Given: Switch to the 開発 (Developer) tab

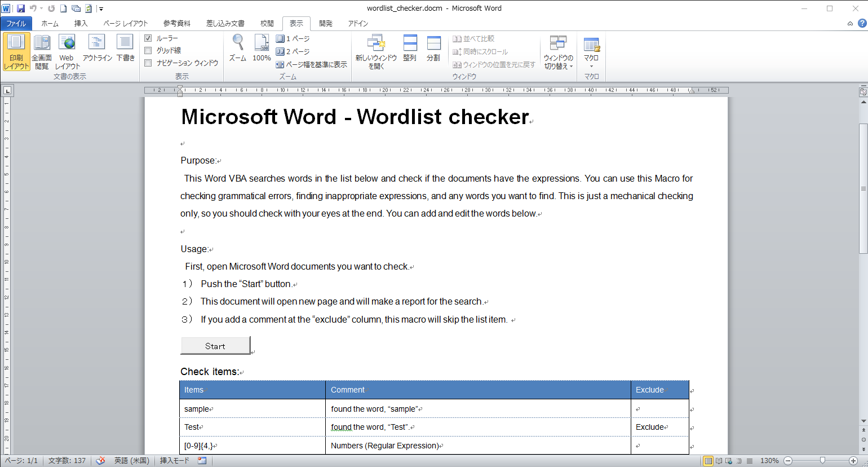Looking at the screenshot, I should [x=326, y=24].
